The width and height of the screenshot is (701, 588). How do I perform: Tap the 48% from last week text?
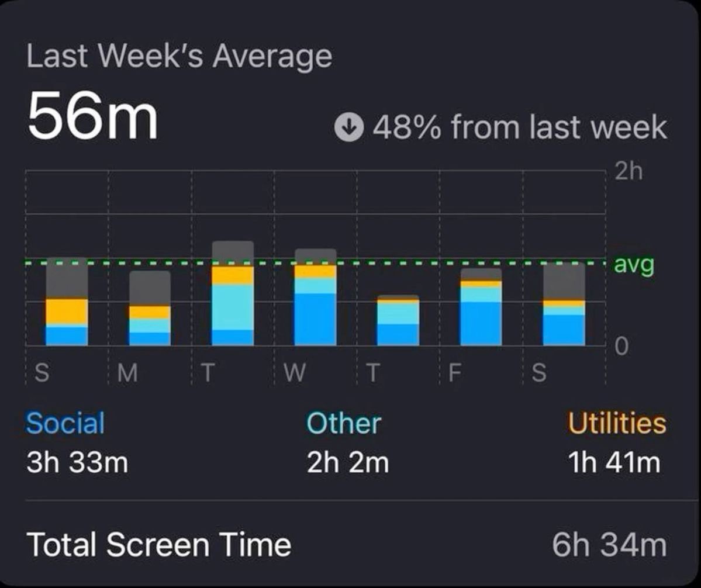[520, 127]
